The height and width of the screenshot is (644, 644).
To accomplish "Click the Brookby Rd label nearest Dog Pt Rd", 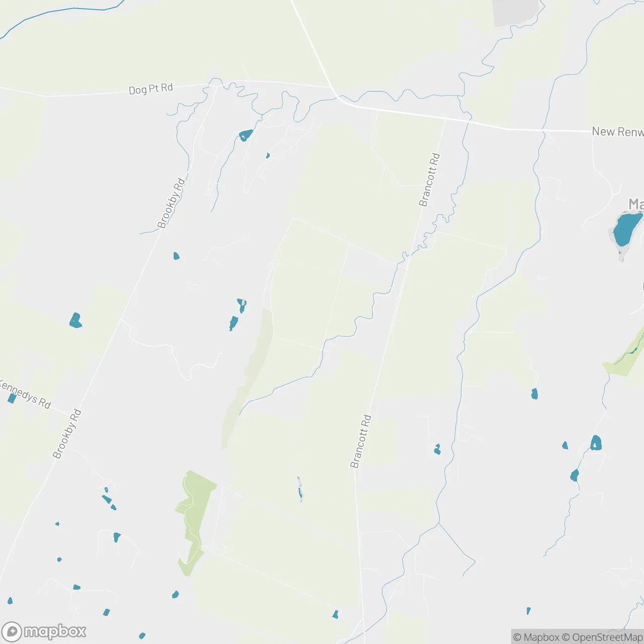I will (171, 203).
